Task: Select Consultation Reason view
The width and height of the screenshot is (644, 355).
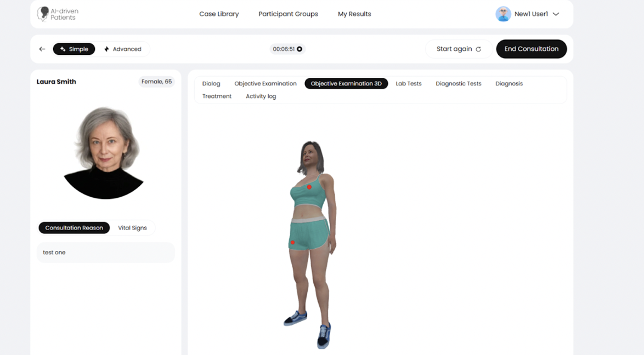Action: coord(74,228)
